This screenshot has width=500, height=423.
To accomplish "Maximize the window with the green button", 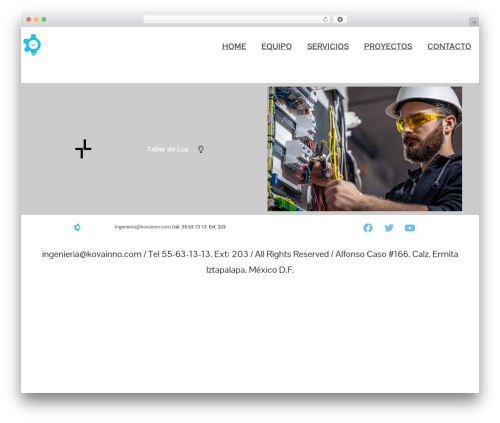I will 44,19.
